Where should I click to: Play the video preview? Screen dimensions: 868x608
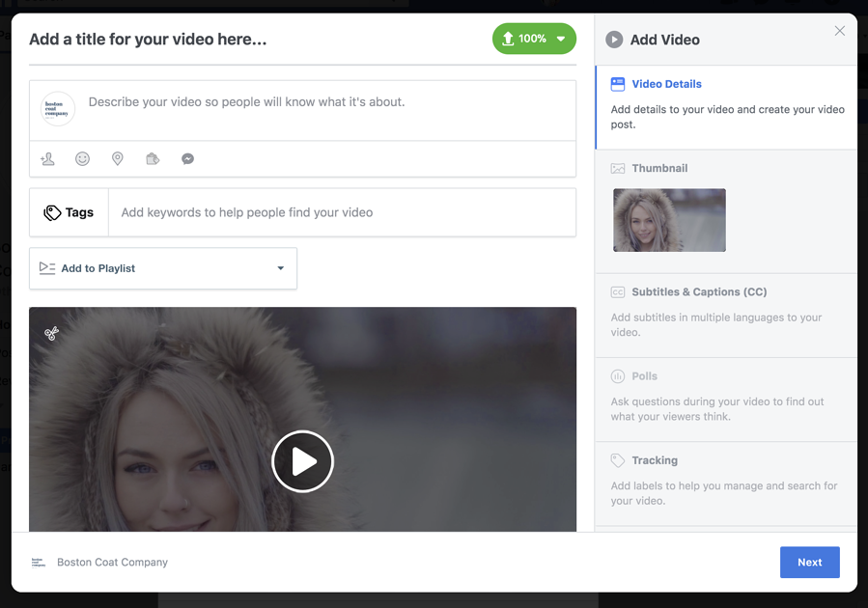(302, 461)
